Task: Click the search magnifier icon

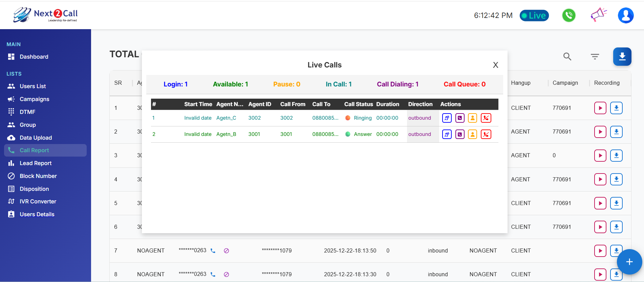Action: click(567, 57)
